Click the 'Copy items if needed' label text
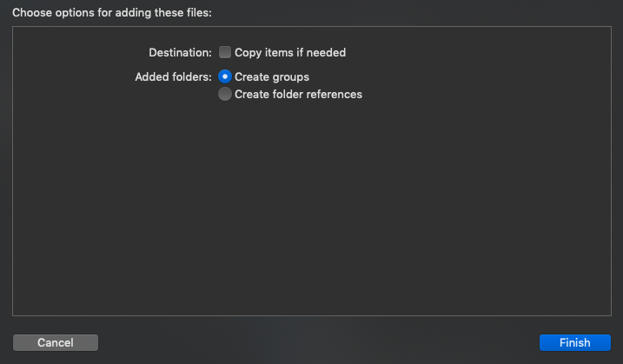 click(x=290, y=52)
